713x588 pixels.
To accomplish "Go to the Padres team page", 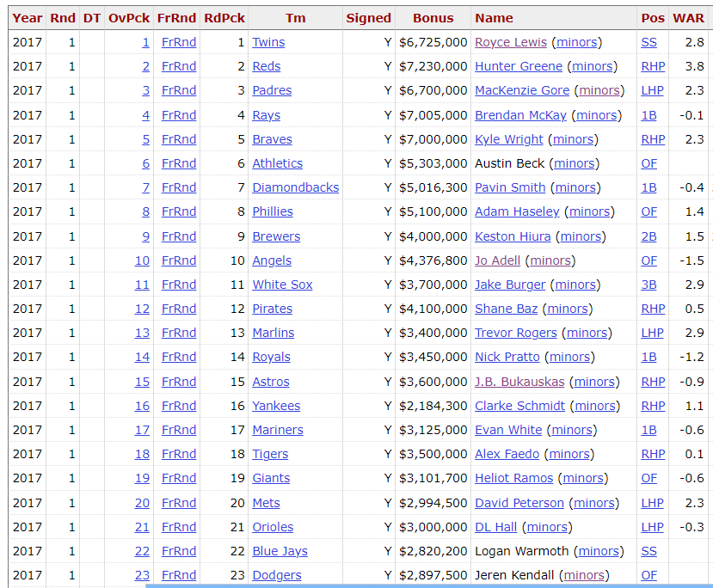I will 272,90.
